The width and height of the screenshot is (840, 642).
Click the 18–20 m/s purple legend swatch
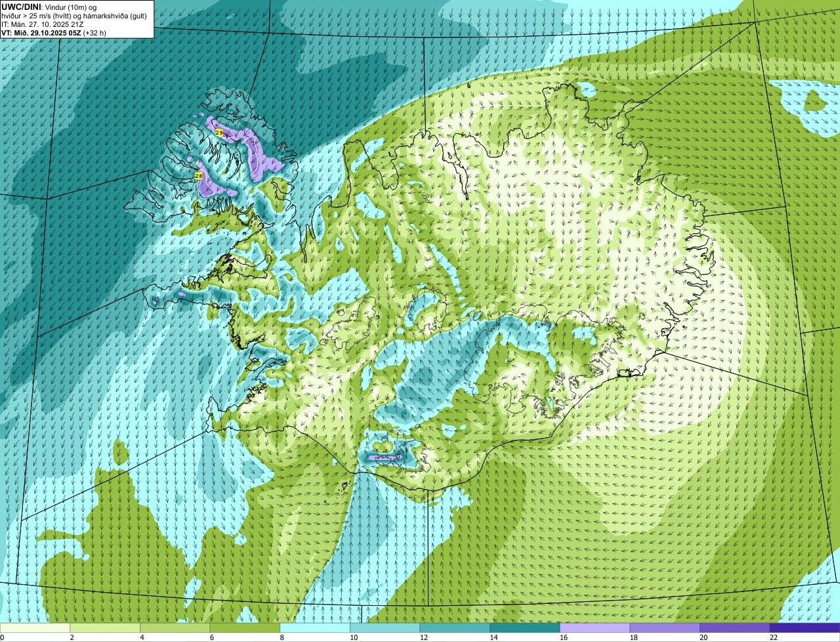pyautogui.click(x=665, y=628)
